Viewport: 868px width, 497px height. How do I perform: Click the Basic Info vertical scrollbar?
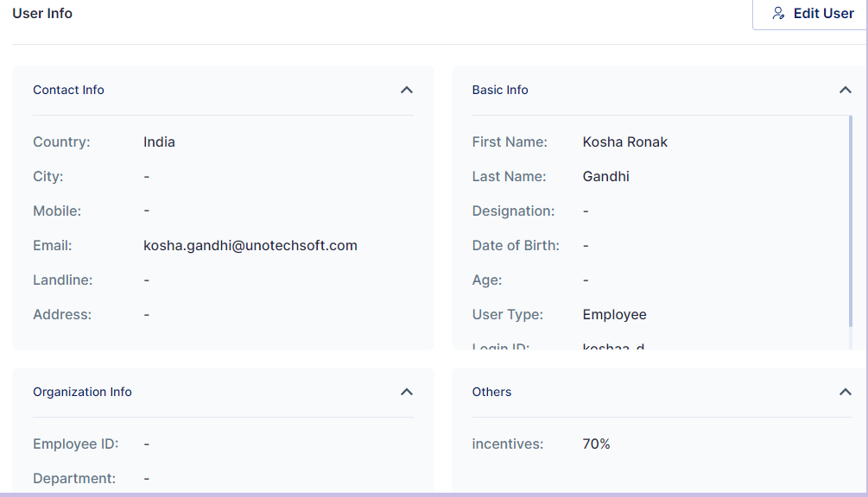[851, 224]
